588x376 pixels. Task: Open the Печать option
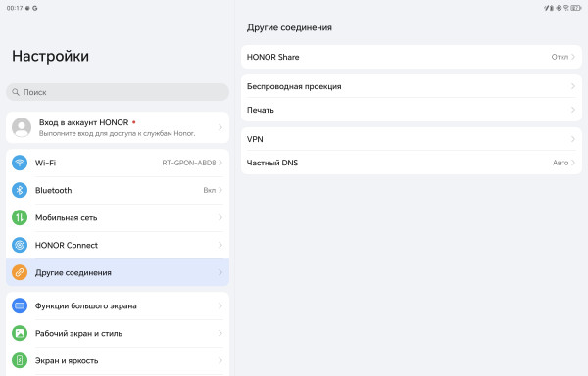(x=412, y=110)
